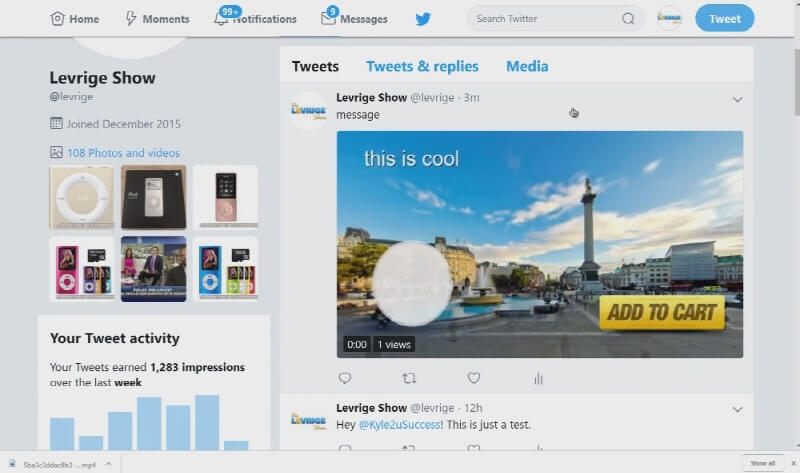
Task: Click the 'Joined December 2015' text
Action: [x=123, y=124]
